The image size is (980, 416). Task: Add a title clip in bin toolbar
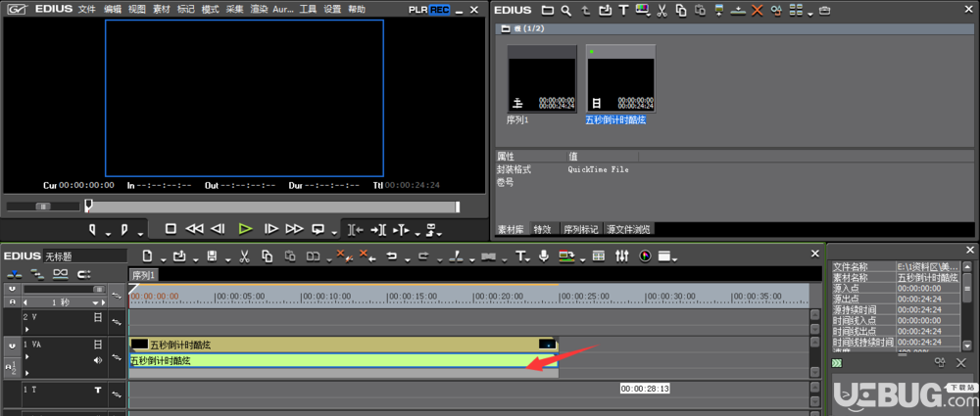[623, 10]
